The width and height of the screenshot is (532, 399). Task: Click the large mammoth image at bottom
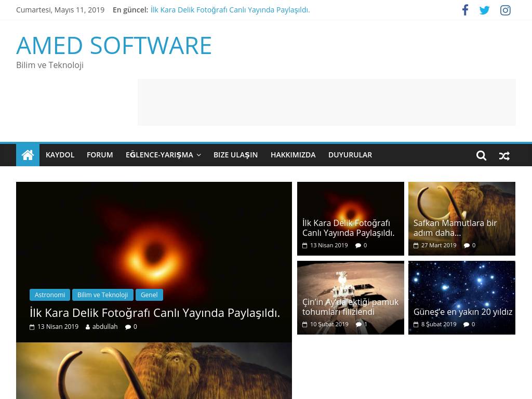(154, 370)
